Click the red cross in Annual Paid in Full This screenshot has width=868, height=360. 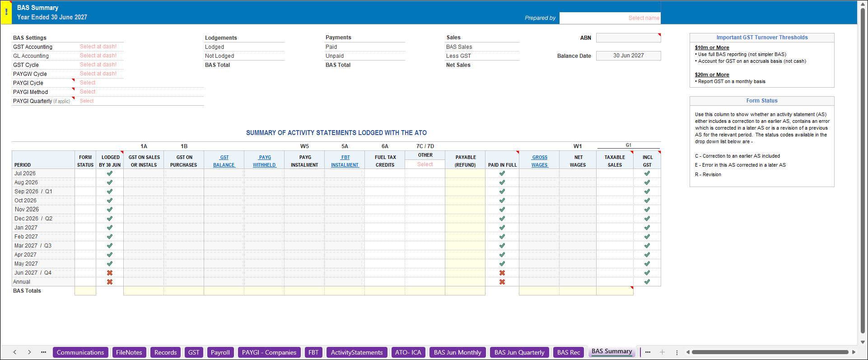coord(502,282)
